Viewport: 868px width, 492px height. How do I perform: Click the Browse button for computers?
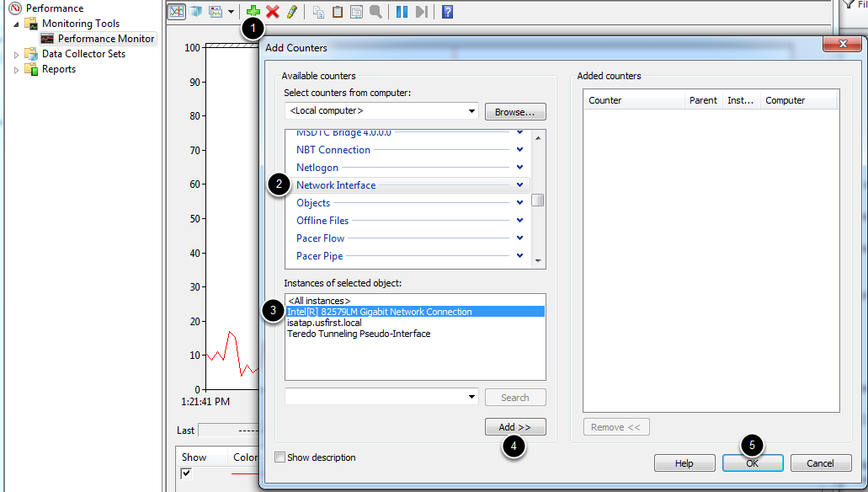tap(514, 111)
